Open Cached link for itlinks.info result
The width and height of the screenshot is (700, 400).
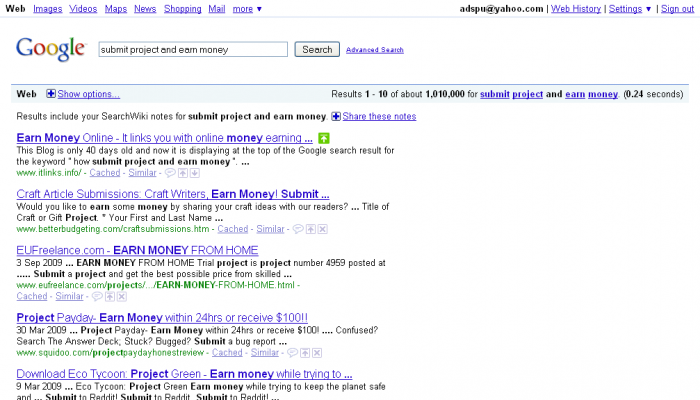pos(105,173)
